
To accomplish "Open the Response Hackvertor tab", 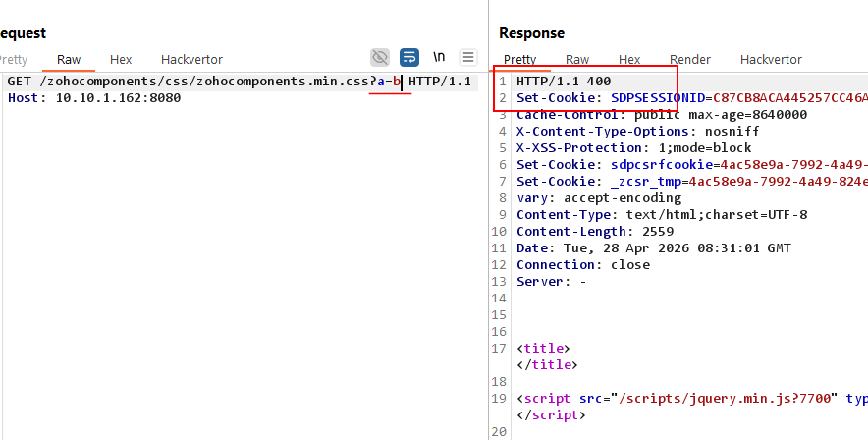I will (771, 59).
